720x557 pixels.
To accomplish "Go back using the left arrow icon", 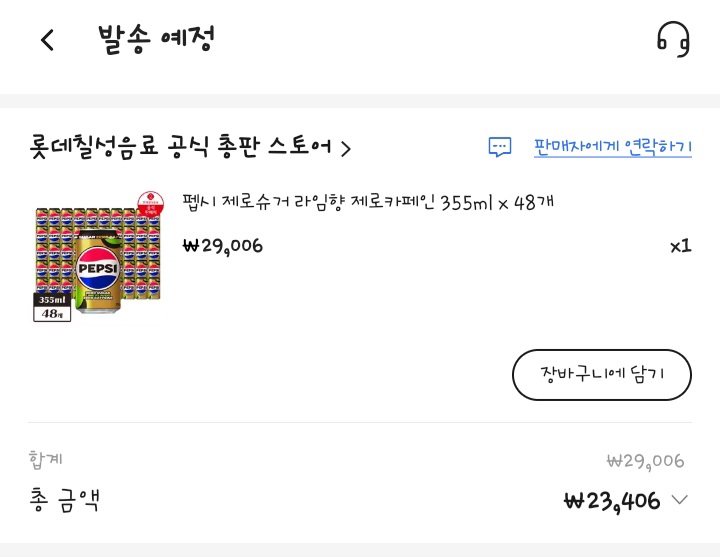I will [47, 40].
